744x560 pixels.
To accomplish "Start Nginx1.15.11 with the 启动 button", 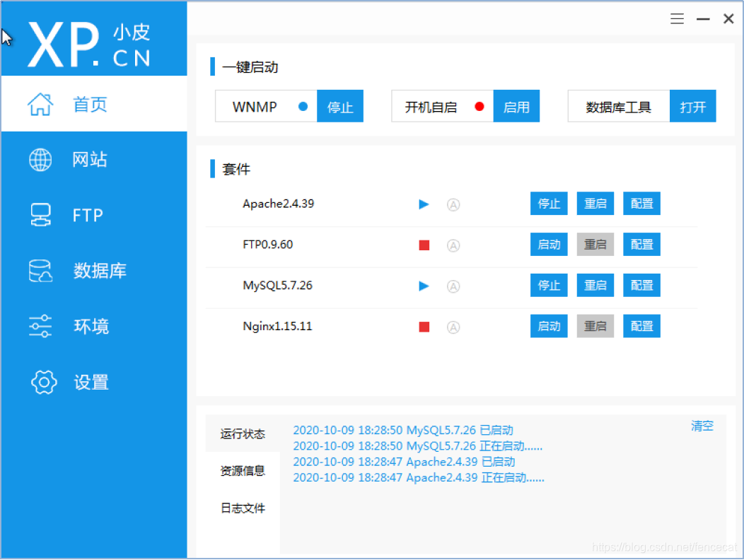I will point(549,326).
